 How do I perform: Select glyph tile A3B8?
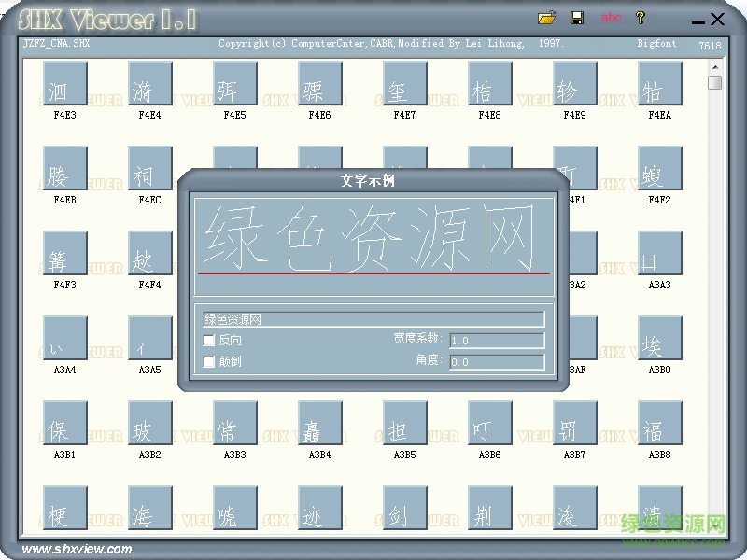(x=660, y=423)
